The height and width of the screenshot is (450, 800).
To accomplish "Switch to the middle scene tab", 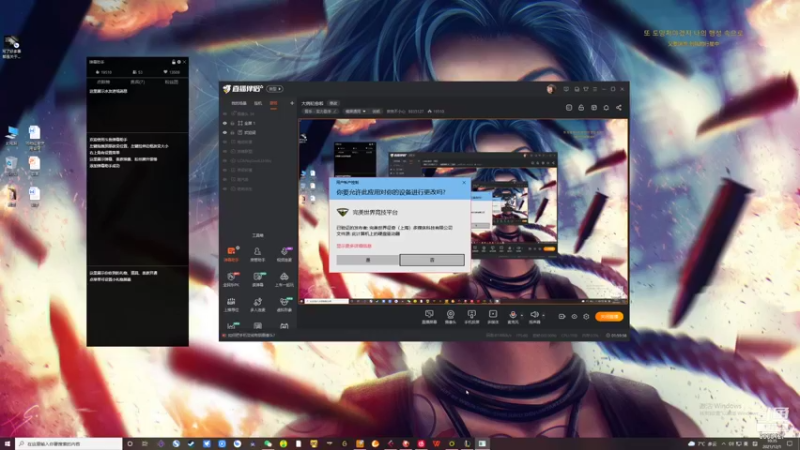I will coord(258,103).
